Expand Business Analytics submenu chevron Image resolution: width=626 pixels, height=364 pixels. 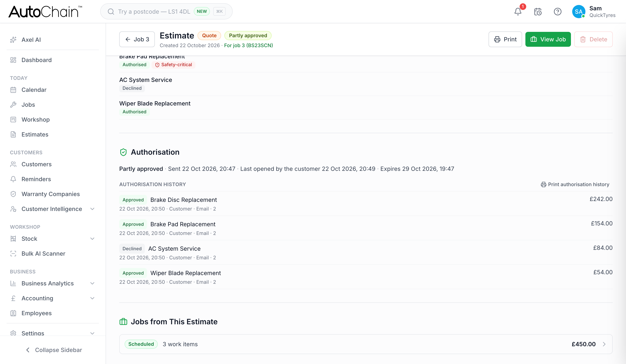pyautogui.click(x=92, y=283)
